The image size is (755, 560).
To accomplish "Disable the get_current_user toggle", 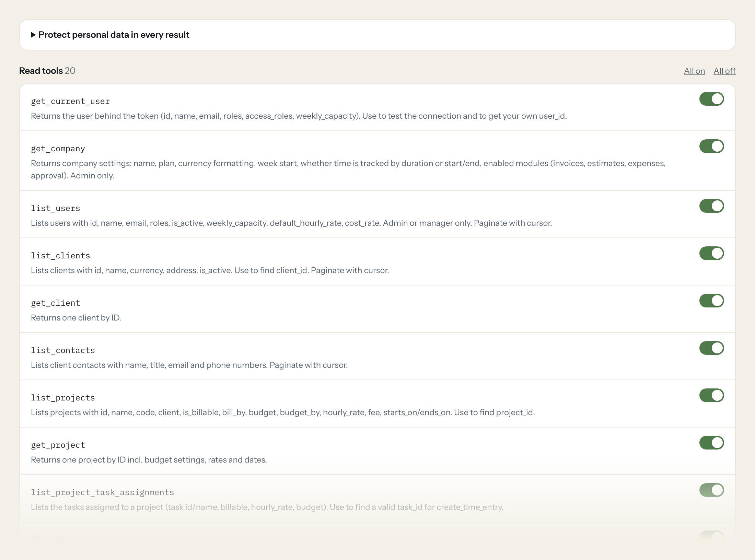I will 711,99.
